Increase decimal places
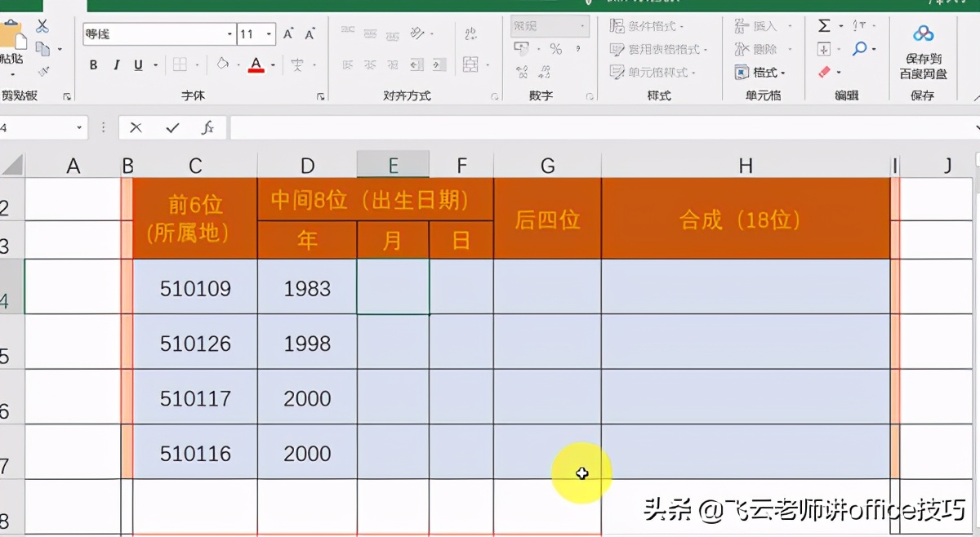The width and height of the screenshot is (980, 537). click(520, 72)
